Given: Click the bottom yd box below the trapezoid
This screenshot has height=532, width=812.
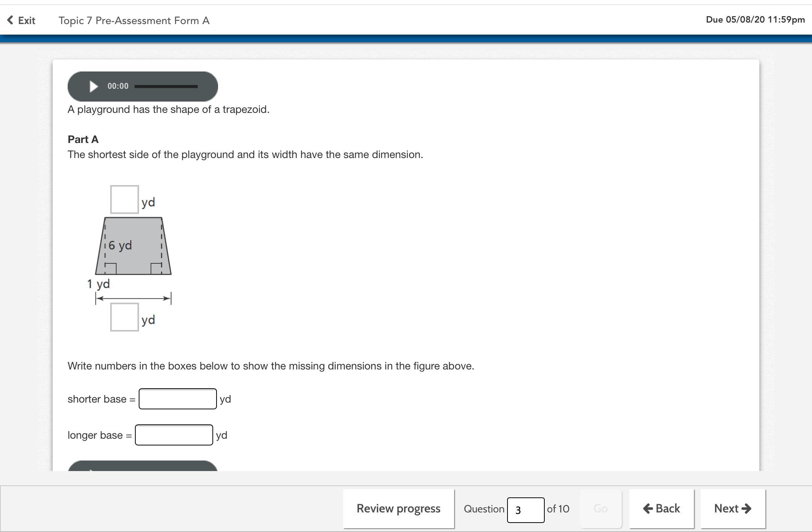Looking at the screenshot, I should [x=124, y=317].
